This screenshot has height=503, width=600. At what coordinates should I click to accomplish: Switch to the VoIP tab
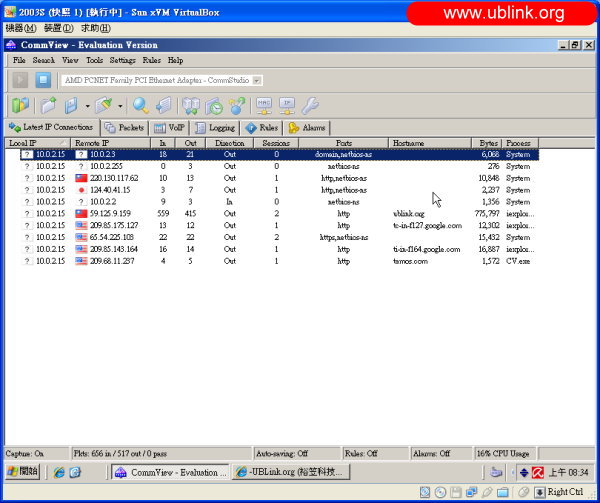pyautogui.click(x=170, y=128)
